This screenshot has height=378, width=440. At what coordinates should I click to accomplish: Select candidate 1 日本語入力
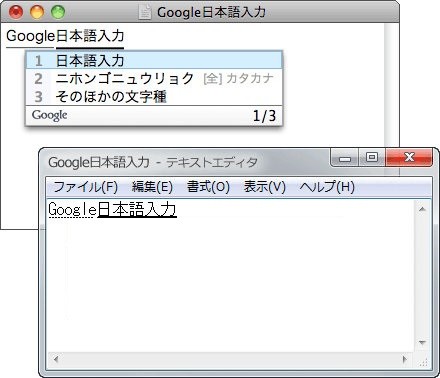[x=154, y=60]
